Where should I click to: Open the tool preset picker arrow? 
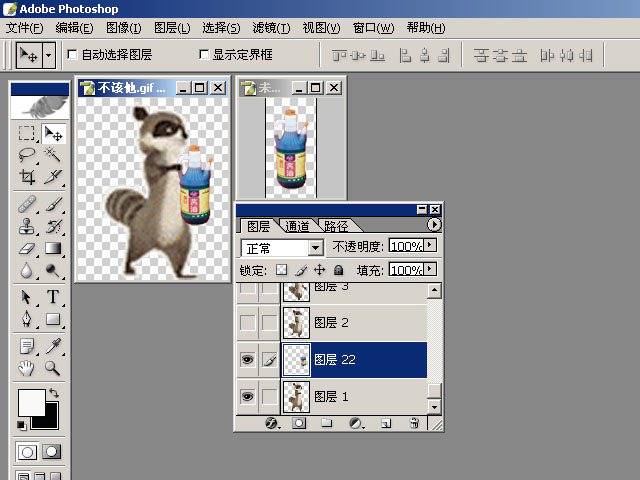click(49, 54)
